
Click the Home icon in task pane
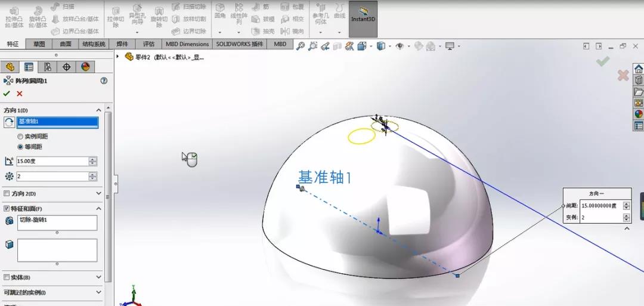coord(639,69)
